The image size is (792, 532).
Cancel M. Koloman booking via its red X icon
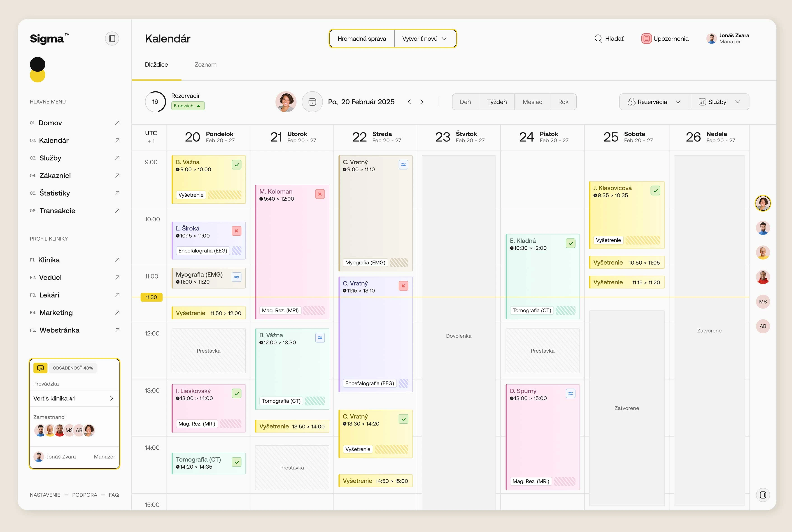319,194
